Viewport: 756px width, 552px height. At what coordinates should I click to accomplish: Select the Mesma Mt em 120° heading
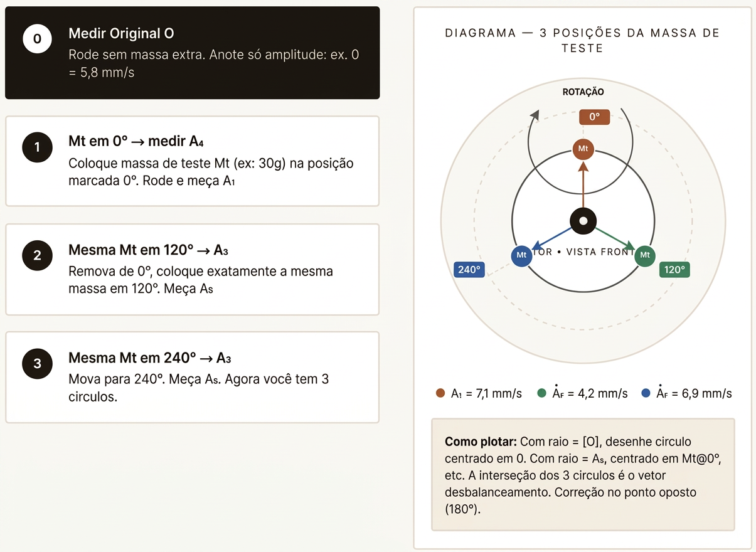[x=148, y=250]
